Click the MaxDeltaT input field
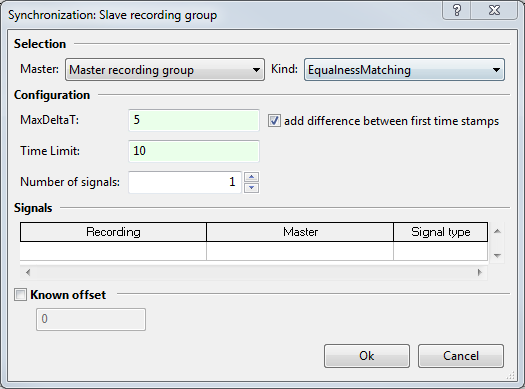Viewport: 525px width, 389px height. [194, 120]
